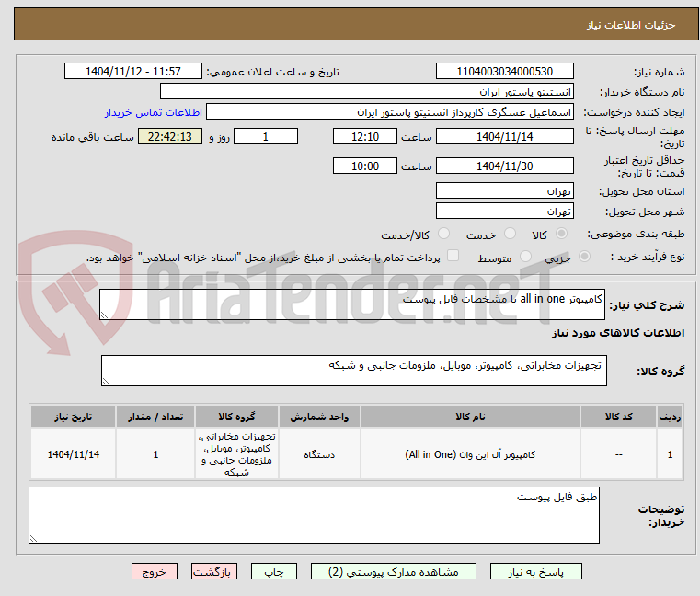Click the resize grip of گروه کالا box
The width and height of the screenshot is (700, 596).
click(x=107, y=381)
